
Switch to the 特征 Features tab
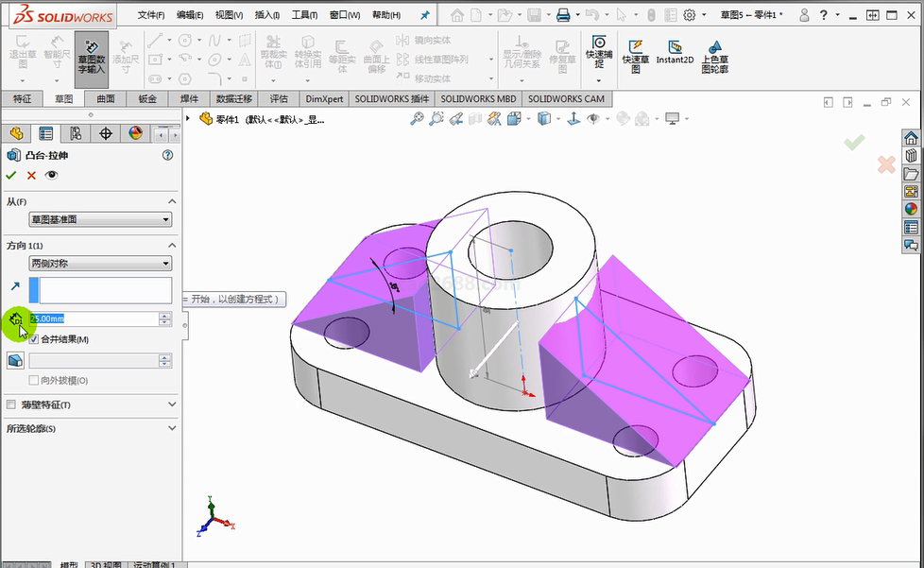[22, 99]
